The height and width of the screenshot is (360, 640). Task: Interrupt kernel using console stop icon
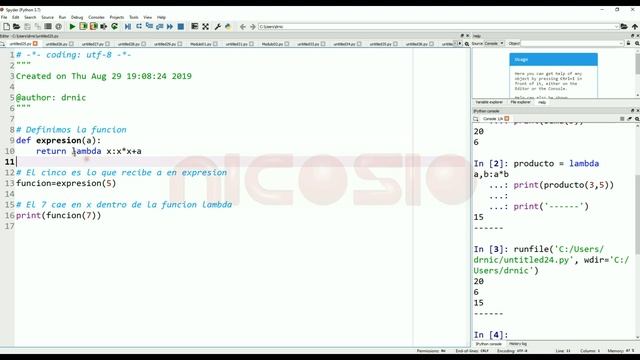[622, 119]
